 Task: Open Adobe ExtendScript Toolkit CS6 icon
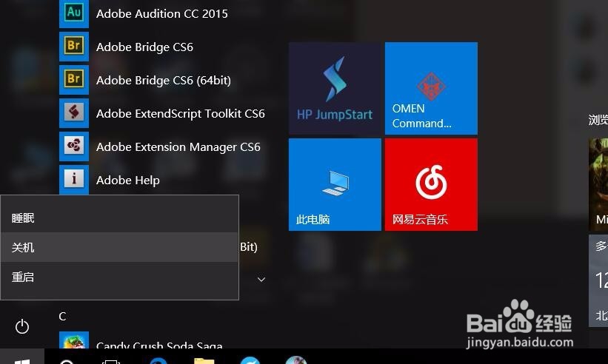(73, 113)
